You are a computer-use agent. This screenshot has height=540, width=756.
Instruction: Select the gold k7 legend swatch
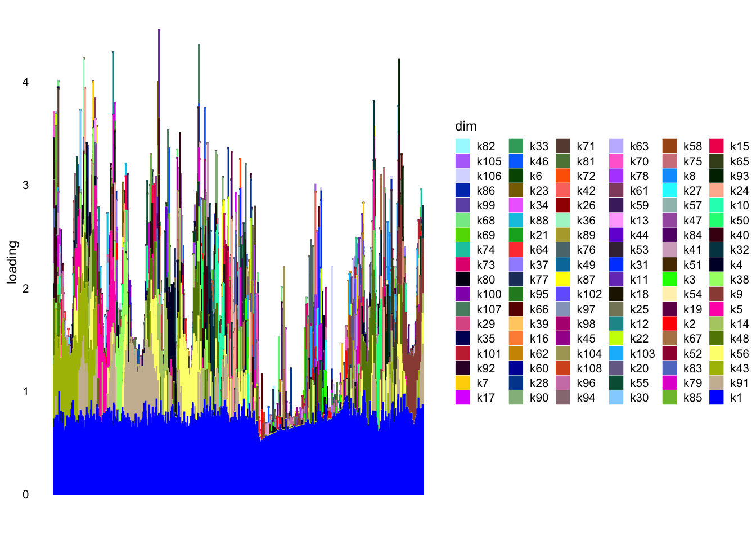click(x=462, y=383)
